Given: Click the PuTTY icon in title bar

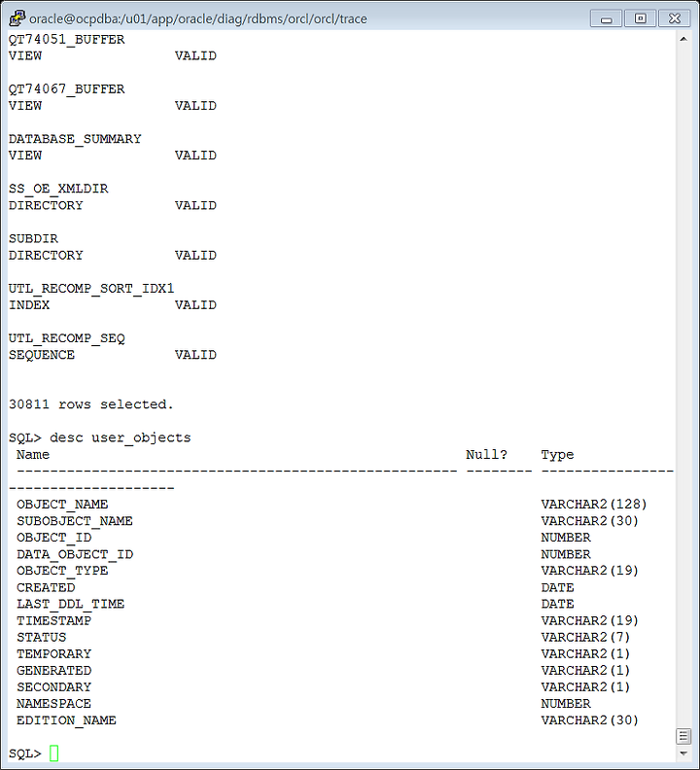Looking at the screenshot, I should [17, 18].
